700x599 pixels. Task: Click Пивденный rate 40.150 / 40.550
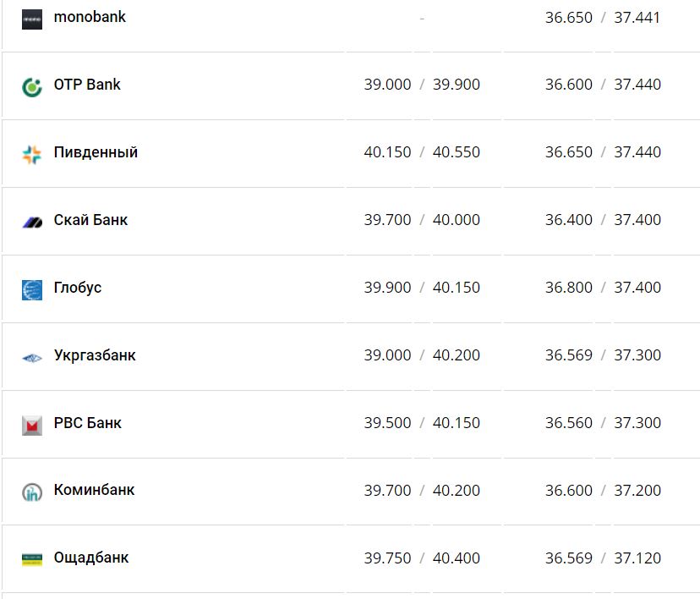[422, 152]
